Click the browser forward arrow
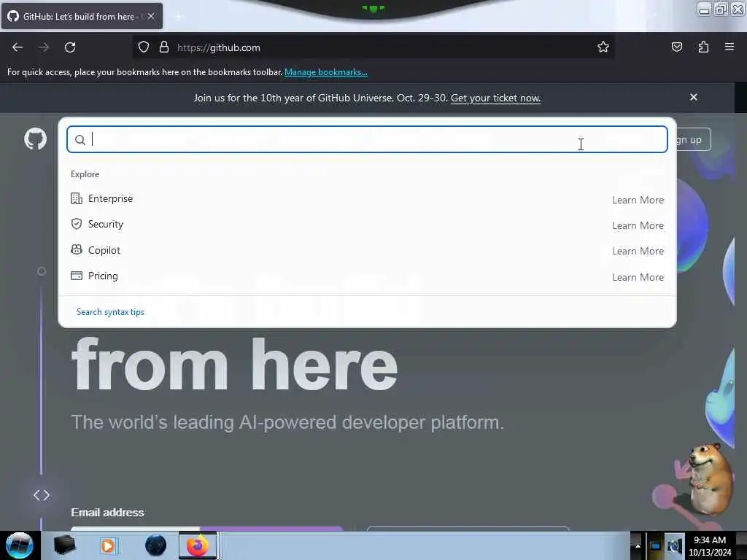Image resolution: width=747 pixels, height=560 pixels. tap(44, 47)
